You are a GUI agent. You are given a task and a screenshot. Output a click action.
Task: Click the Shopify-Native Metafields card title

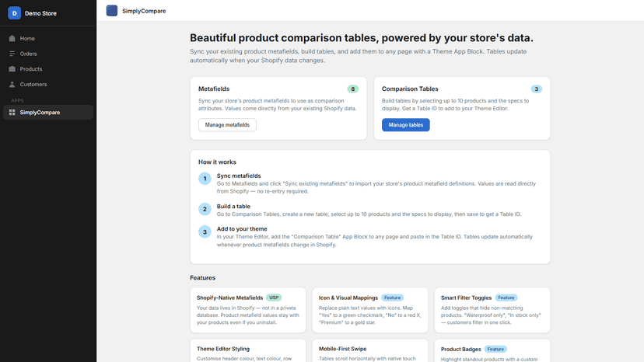(x=229, y=298)
